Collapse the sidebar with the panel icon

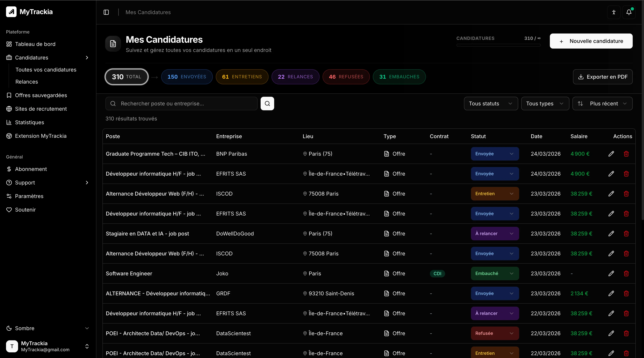(x=106, y=12)
